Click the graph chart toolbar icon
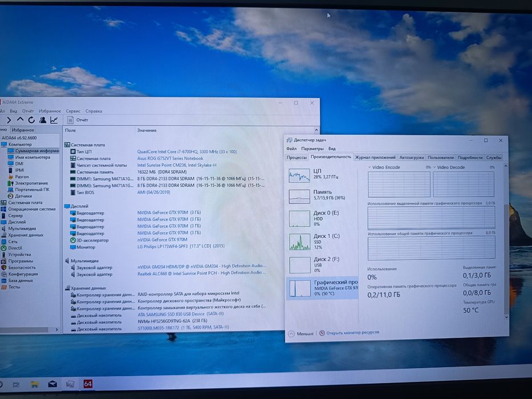This screenshot has width=532, height=399. coord(54,120)
